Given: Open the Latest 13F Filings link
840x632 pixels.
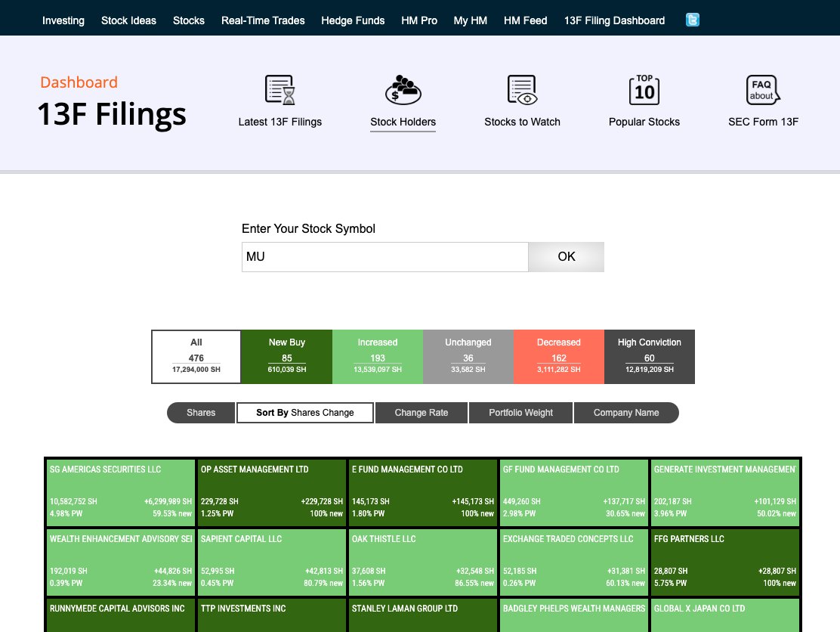Looking at the screenshot, I should coord(280,122).
